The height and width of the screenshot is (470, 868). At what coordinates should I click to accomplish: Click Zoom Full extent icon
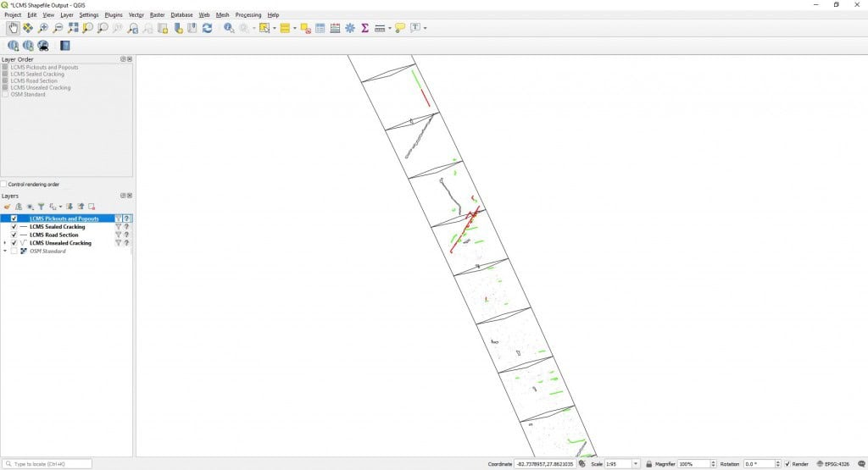pyautogui.click(x=73, y=28)
